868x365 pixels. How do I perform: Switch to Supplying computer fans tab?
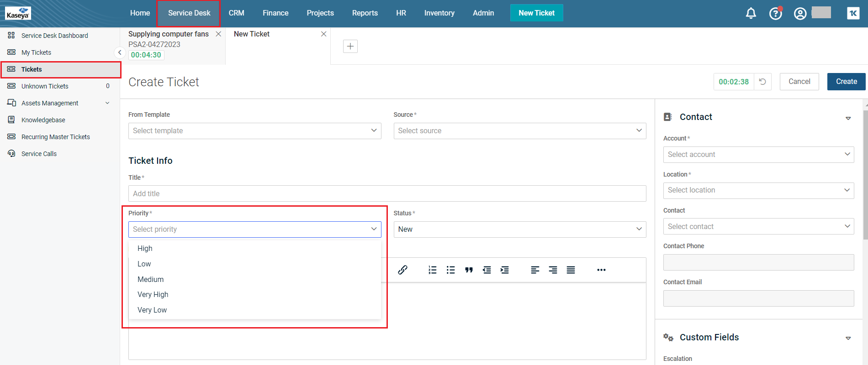(x=169, y=34)
